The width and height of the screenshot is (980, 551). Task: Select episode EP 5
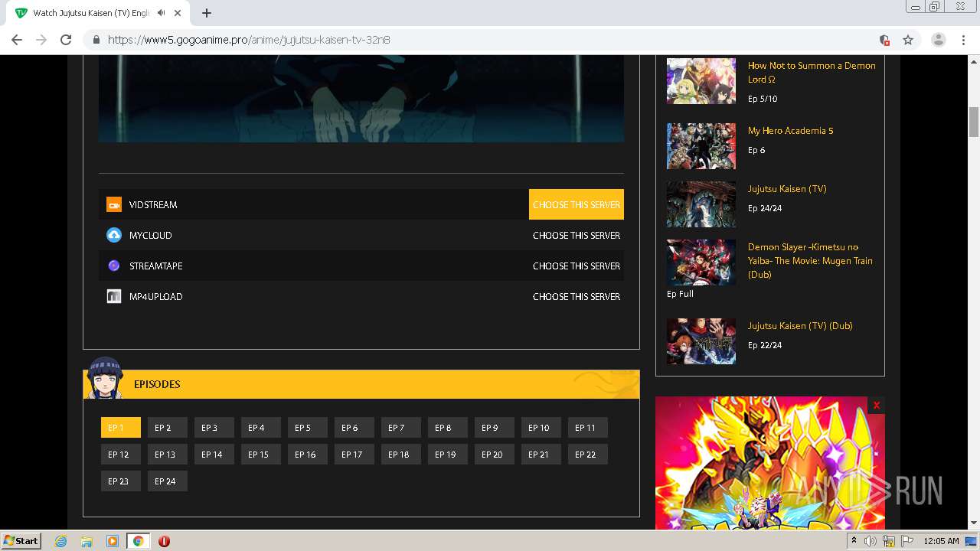(308, 428)
